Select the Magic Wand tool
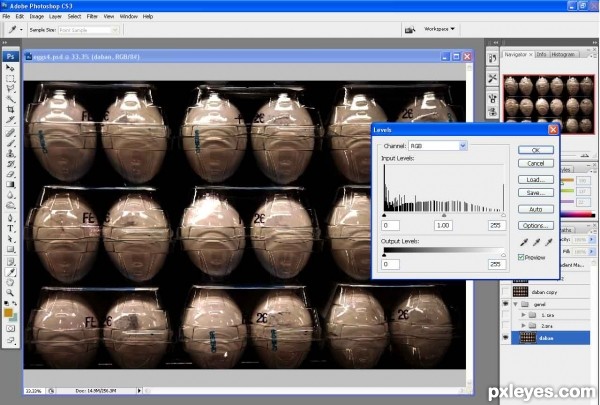Screen dimensions: 600x405 click(10, 99)
